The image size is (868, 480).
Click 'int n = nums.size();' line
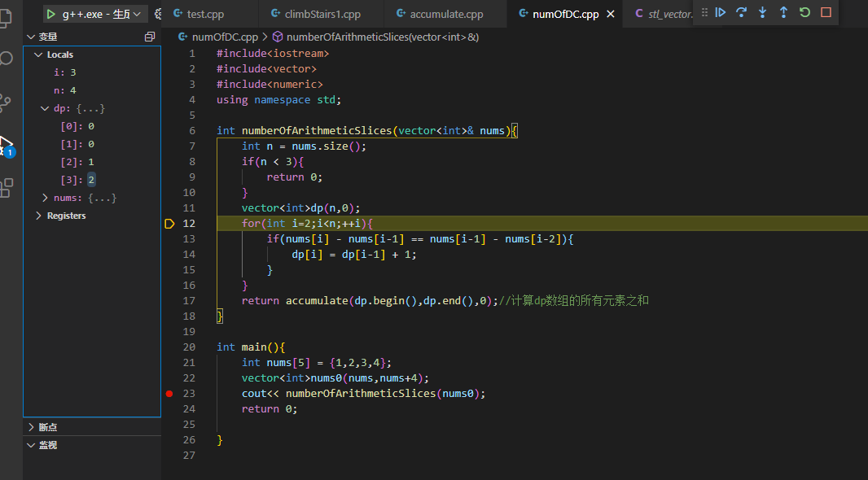point(304,146)
